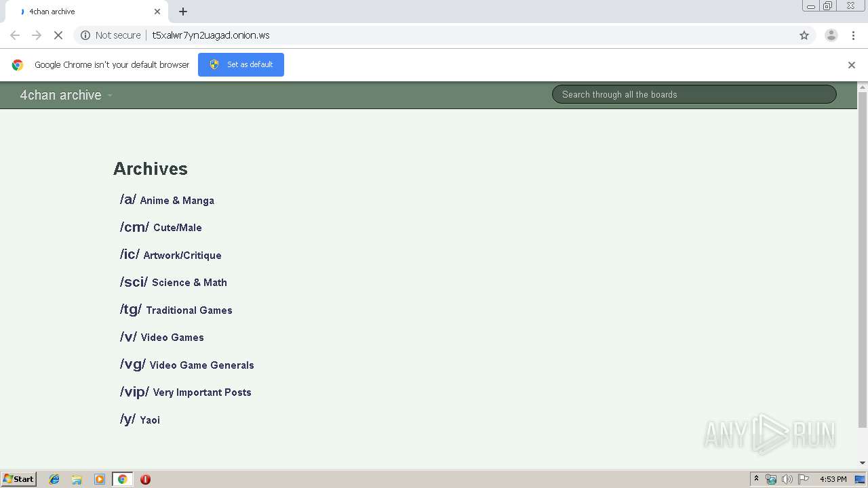Screen dimensions: 868x488
Task: Bookmark this page with the star
Action: click(x=804, y=35)
